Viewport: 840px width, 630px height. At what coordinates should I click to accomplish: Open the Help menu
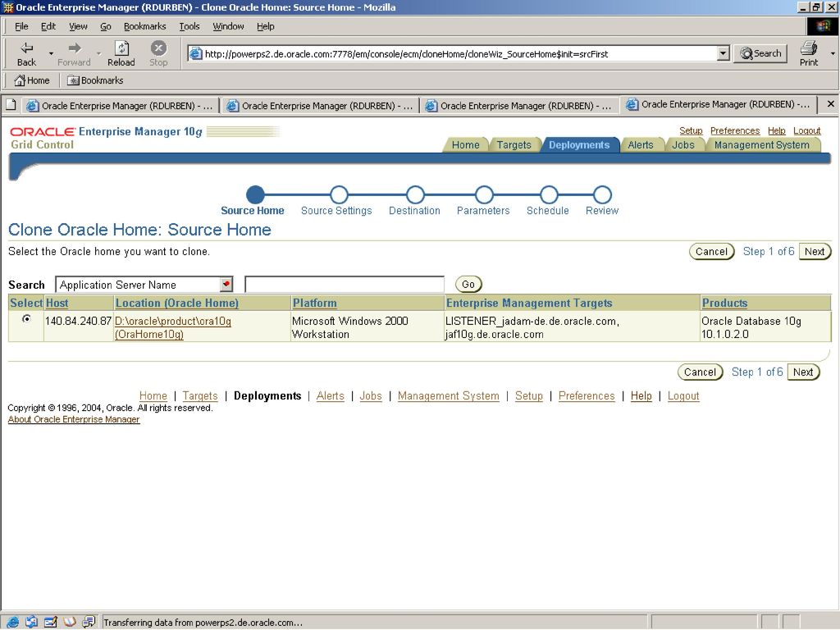click(265, 26)
